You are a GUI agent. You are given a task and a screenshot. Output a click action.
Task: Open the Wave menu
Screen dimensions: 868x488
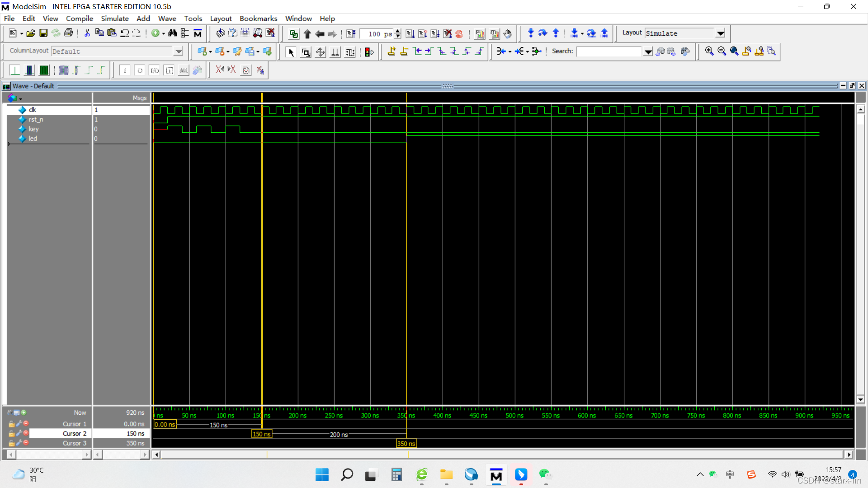click(167, 19)
